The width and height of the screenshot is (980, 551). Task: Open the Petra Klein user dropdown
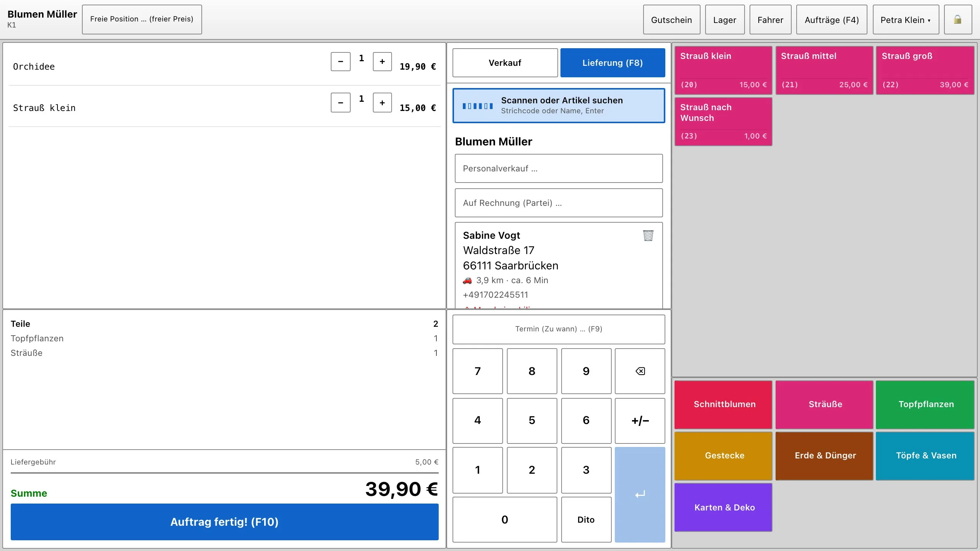coord(906,20)
